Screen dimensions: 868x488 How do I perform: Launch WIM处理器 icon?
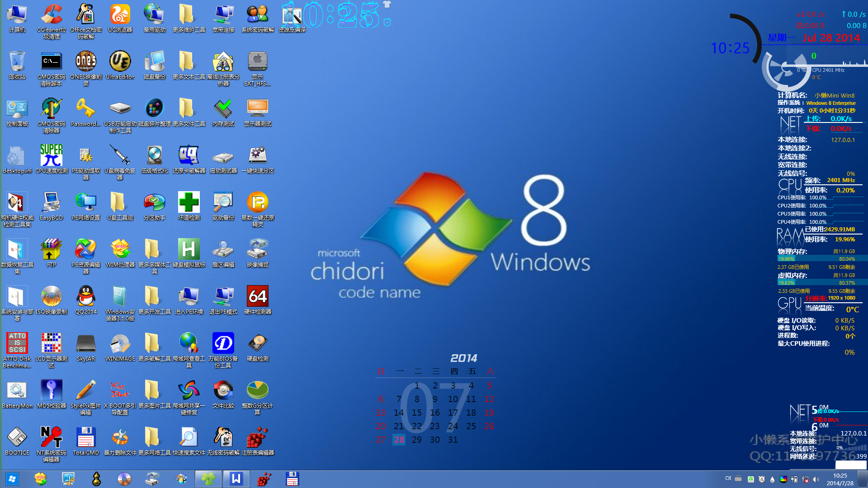pos(120,253)
